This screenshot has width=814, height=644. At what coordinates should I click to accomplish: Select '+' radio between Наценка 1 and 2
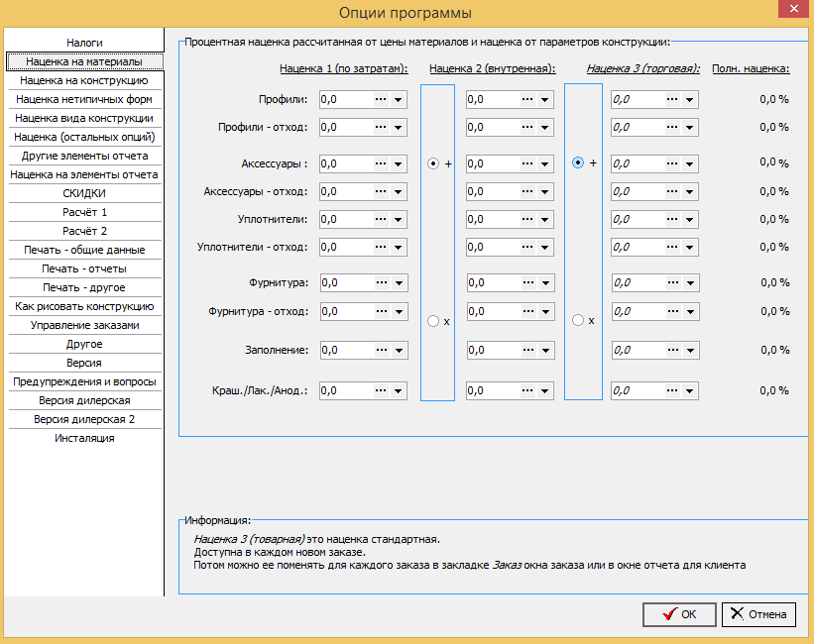(x=433, y=163)
